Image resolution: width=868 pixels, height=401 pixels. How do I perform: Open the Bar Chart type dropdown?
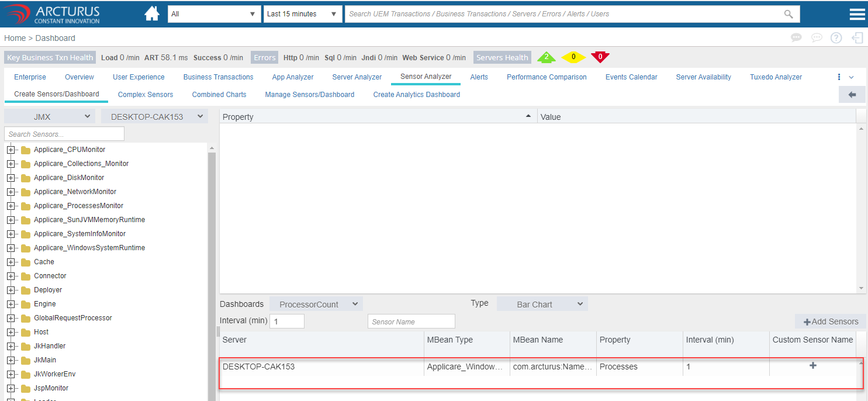pyautogui.click(x=542, y=305)
